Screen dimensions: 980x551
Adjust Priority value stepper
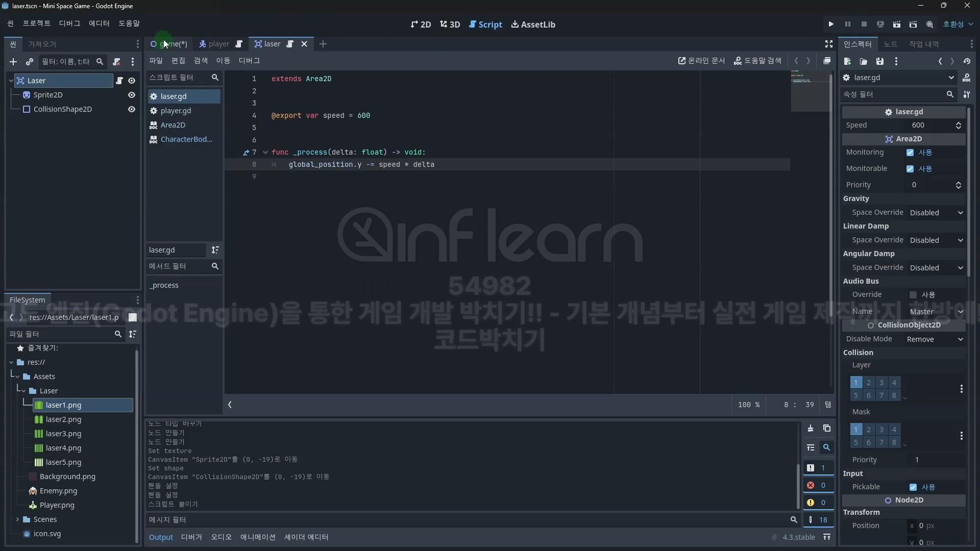click(959, 185)
